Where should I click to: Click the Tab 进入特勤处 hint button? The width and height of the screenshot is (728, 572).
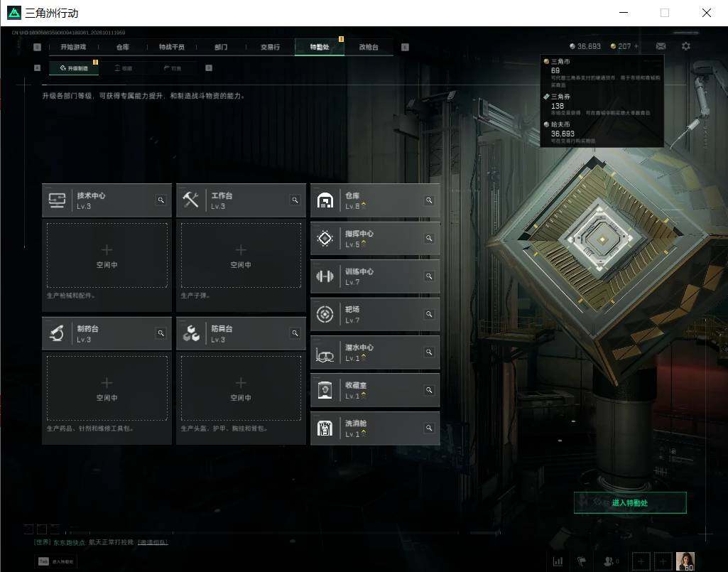pos(56,561)
